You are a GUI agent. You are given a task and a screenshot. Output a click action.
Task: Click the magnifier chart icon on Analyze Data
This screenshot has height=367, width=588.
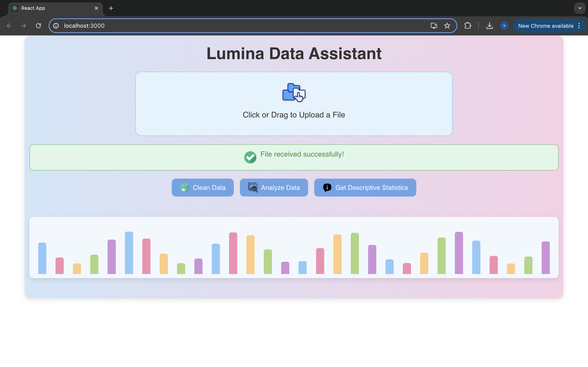coord(253,188)
